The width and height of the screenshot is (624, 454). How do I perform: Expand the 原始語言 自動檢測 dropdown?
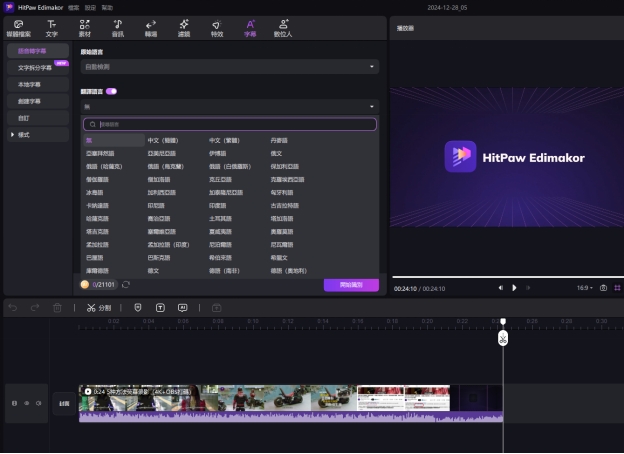[229, 67]
